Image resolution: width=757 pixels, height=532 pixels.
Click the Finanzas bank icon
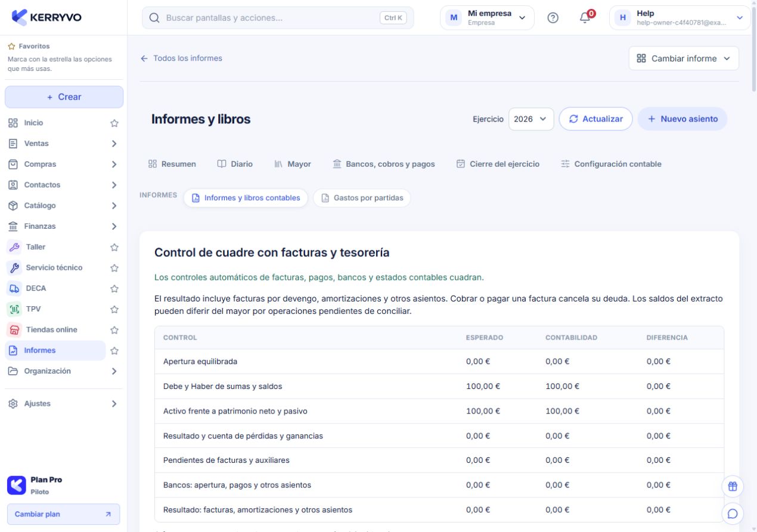click(x=13, y=226)
